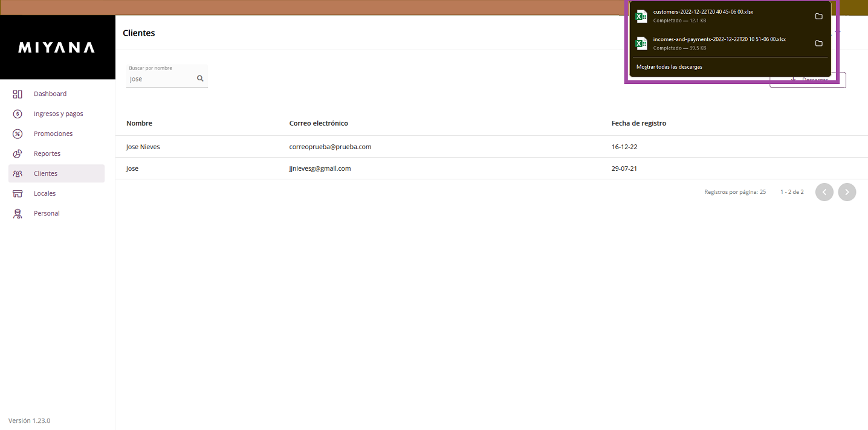Select the Fecha de registro column header
The height and width of the screenshot is (430, 868).
pos(639,123)
